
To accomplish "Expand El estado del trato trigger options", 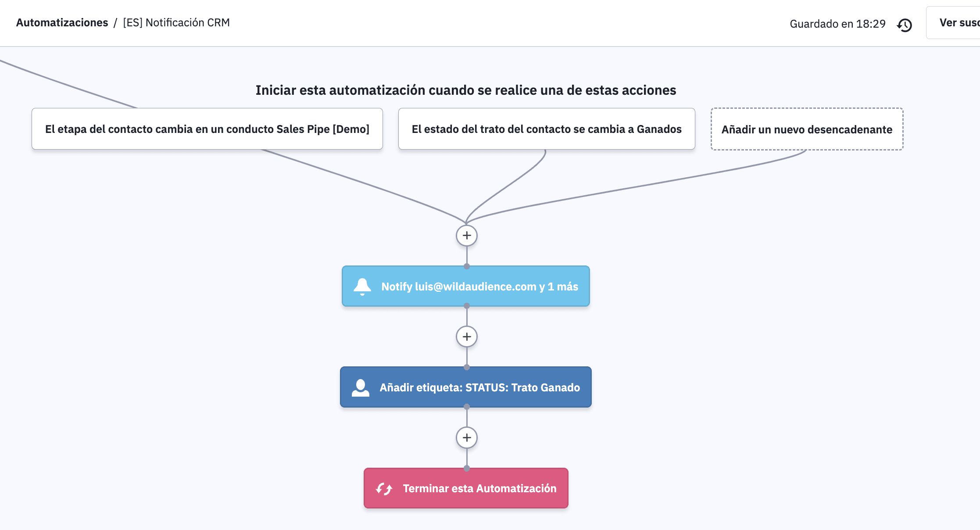I will (547, 129).
